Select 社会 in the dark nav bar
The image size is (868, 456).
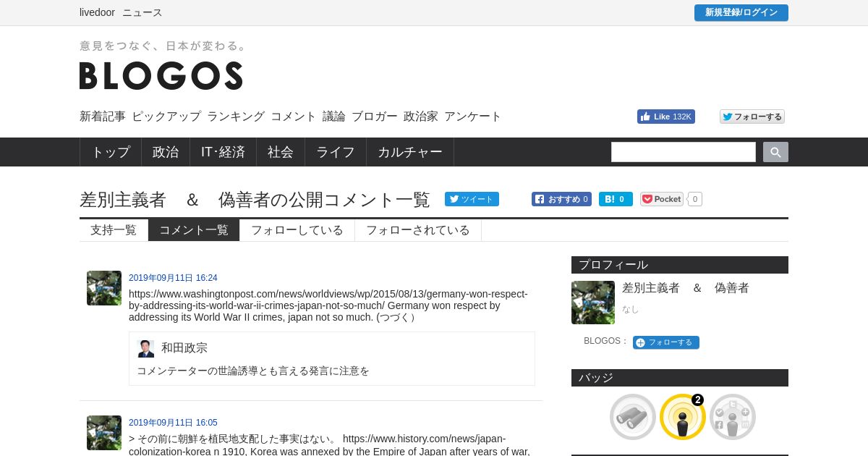pyautogui.click(x=281, y=152)
